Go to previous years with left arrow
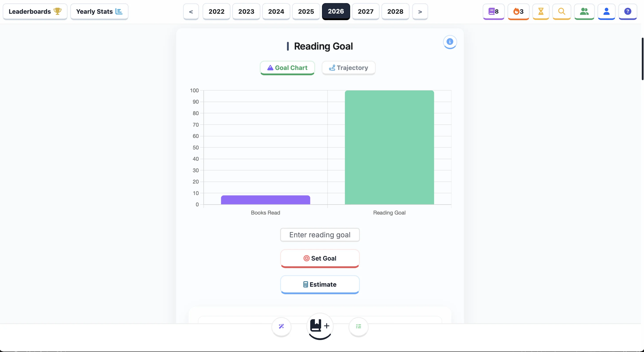This screenshot has height=352, width=644. [x=191, y=12]
